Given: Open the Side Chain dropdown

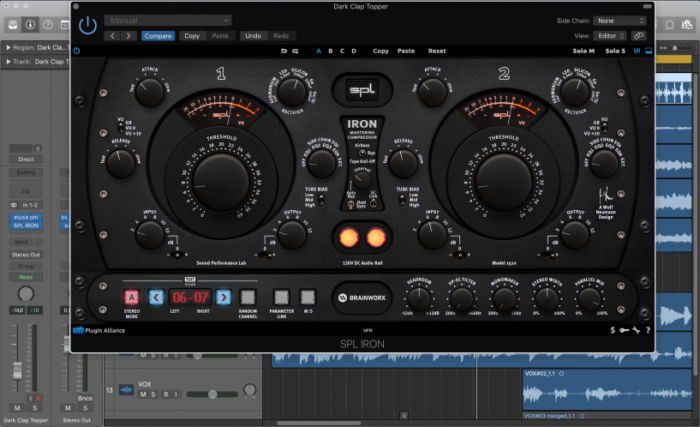Looking at the screenshot, I should click(619, 20).
